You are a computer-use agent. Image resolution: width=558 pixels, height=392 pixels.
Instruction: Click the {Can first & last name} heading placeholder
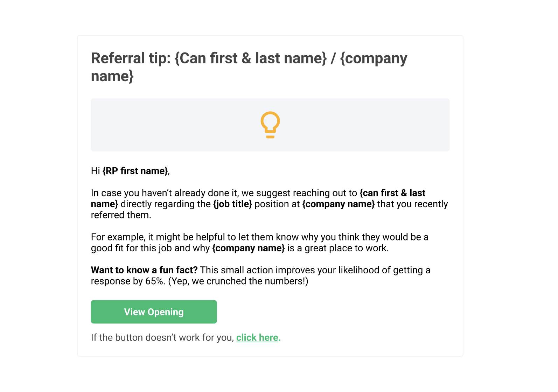pyautogui.click(x=251, y=58)
